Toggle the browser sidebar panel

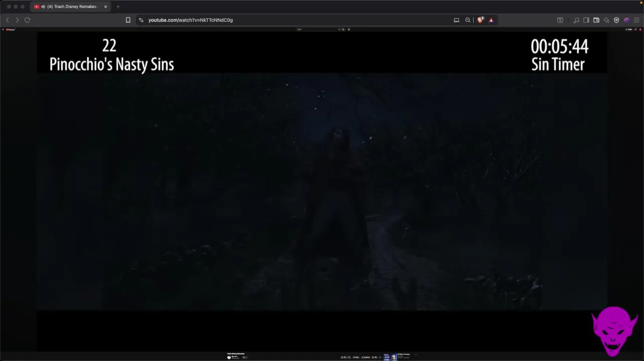click(586, 20)
